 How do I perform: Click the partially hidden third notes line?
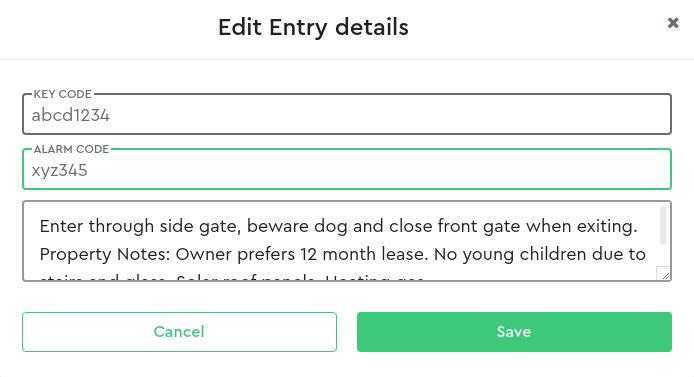click(x=232, y=277)
